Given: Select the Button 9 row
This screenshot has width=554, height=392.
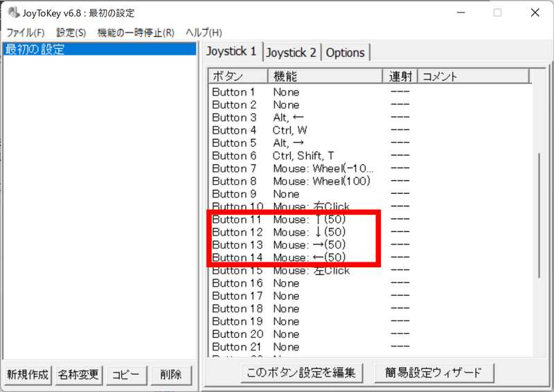Looking at the screenshot, I should pos(370,194).
